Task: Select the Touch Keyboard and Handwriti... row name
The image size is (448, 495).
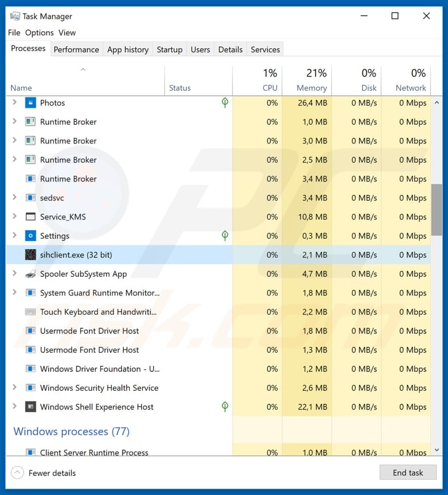Action: (98, 312)
